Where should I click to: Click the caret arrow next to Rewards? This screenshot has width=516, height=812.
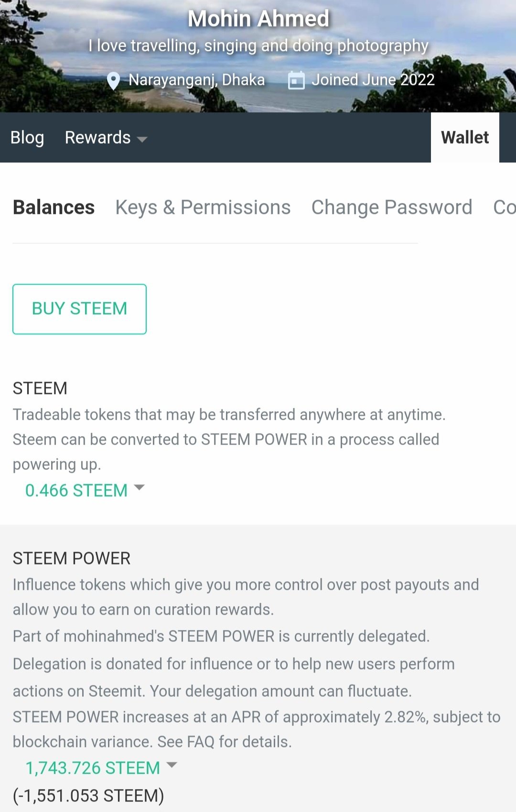pos(142,139)
